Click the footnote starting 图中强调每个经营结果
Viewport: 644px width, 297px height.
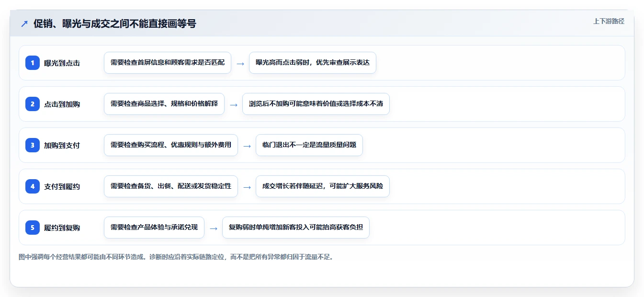[x=176, y=257]
